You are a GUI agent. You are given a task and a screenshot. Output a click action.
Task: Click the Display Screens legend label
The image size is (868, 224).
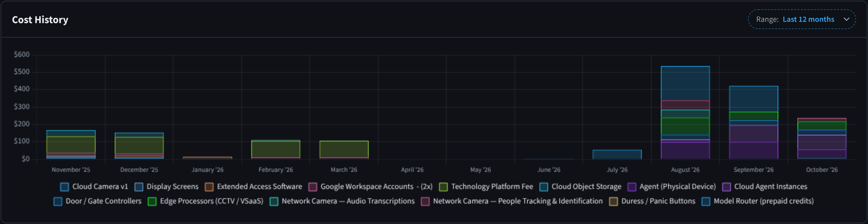(172, 187)
